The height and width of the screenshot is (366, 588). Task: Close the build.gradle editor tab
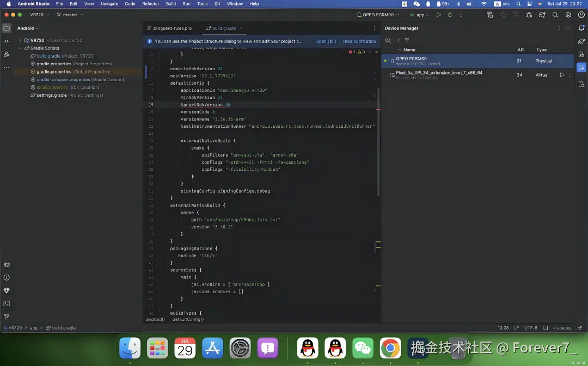241,28
